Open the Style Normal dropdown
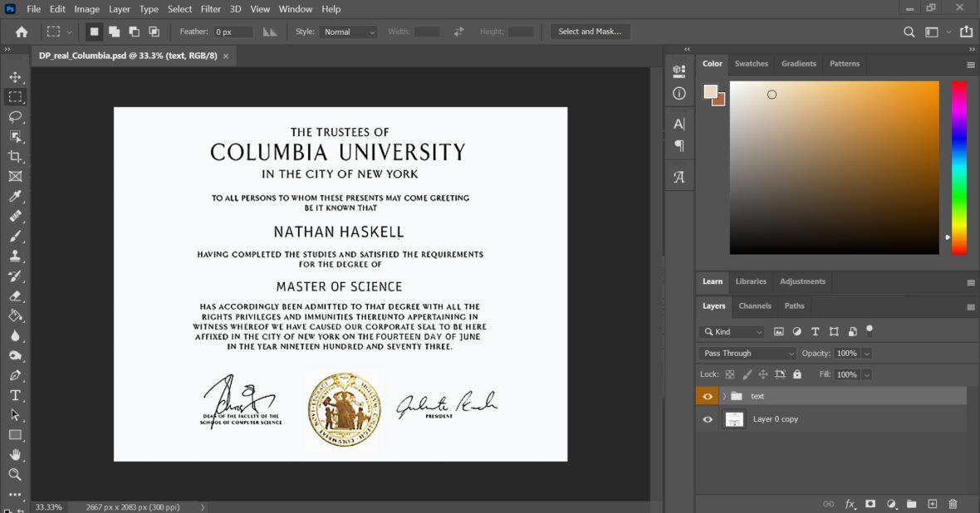The width and height of the screenshot is (980, 513). (348, 32)
